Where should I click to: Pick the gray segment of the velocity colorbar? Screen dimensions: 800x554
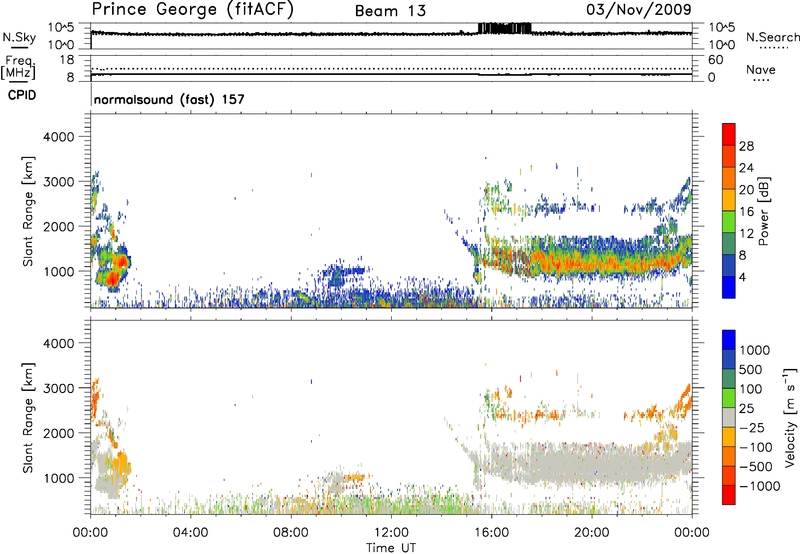pos(729,417)
